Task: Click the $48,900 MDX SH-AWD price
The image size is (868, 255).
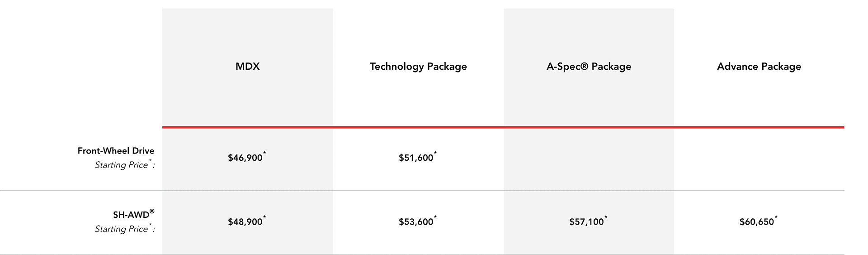Action: click(x=245, y=222)
